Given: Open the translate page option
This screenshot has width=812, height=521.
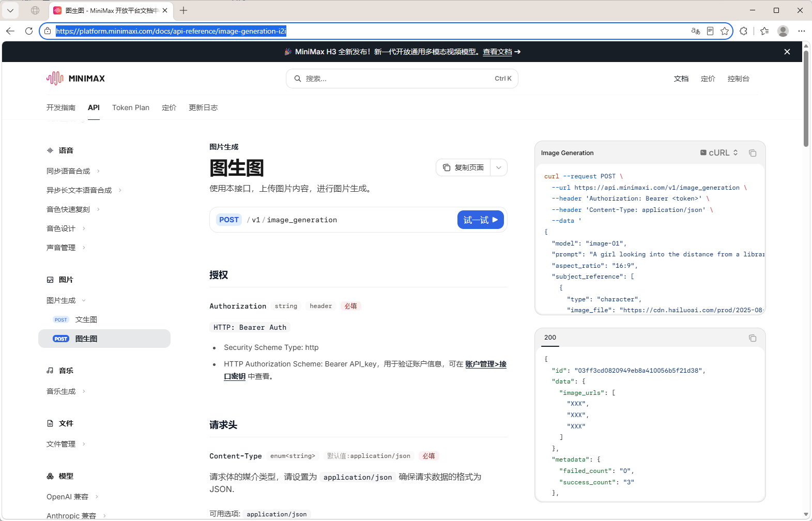Looking at the screenshot, I should [696, 31].
